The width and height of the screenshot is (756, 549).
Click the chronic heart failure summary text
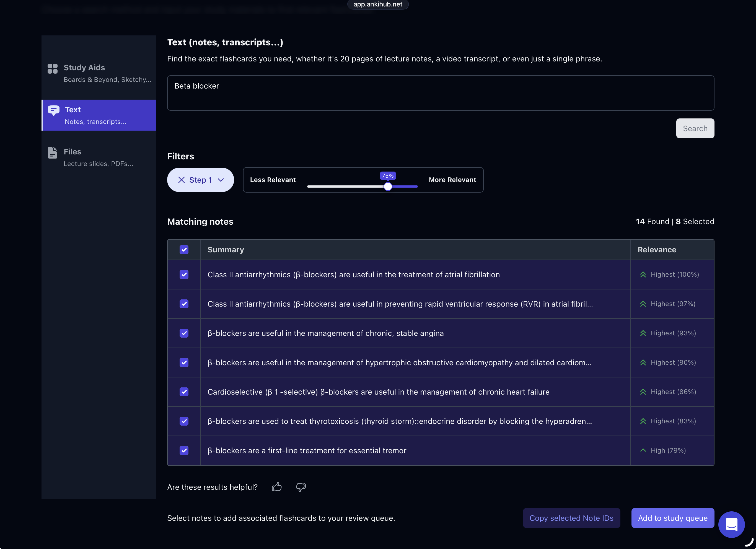pos(378,392)
